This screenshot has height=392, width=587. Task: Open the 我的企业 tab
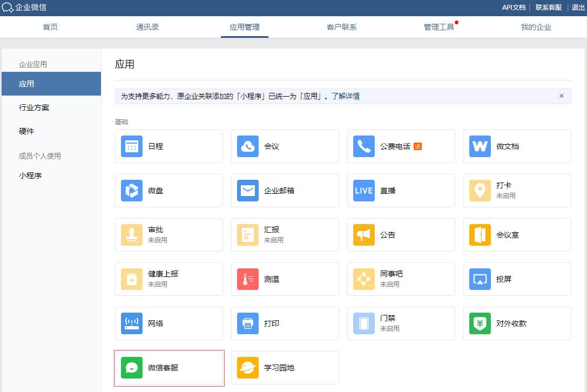point(536,27)
